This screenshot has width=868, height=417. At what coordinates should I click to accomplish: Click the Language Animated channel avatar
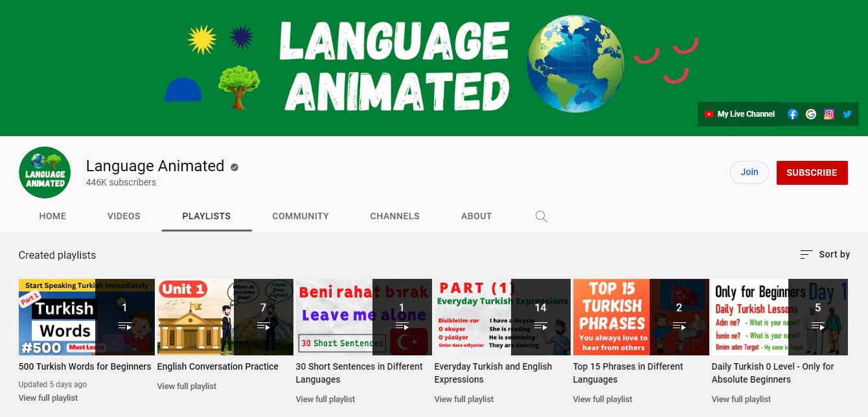click(x=45, y=173)
